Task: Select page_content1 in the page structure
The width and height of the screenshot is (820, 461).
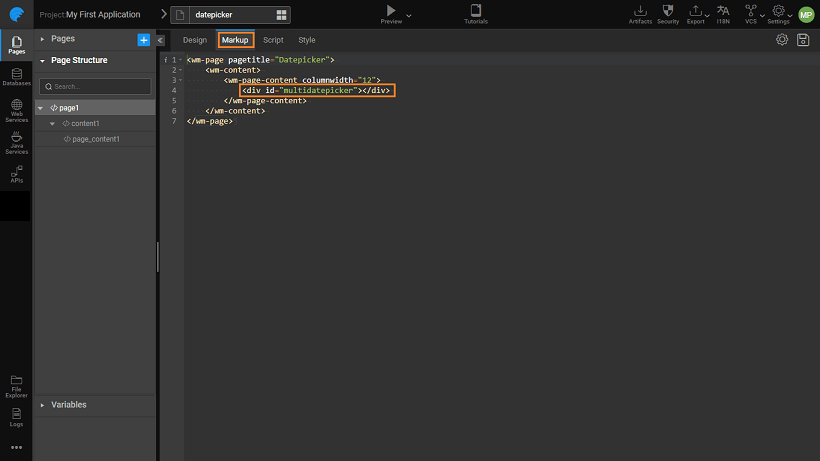Action: click(x=95, y=139)
